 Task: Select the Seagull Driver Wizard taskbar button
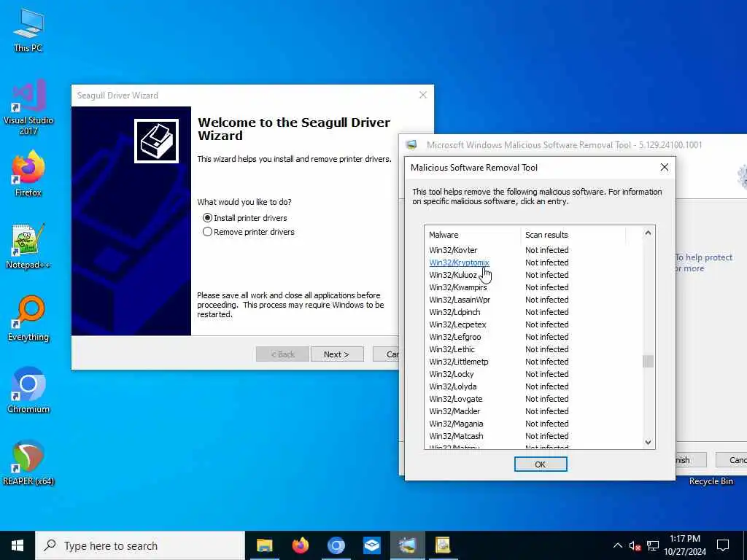(443, 545)
